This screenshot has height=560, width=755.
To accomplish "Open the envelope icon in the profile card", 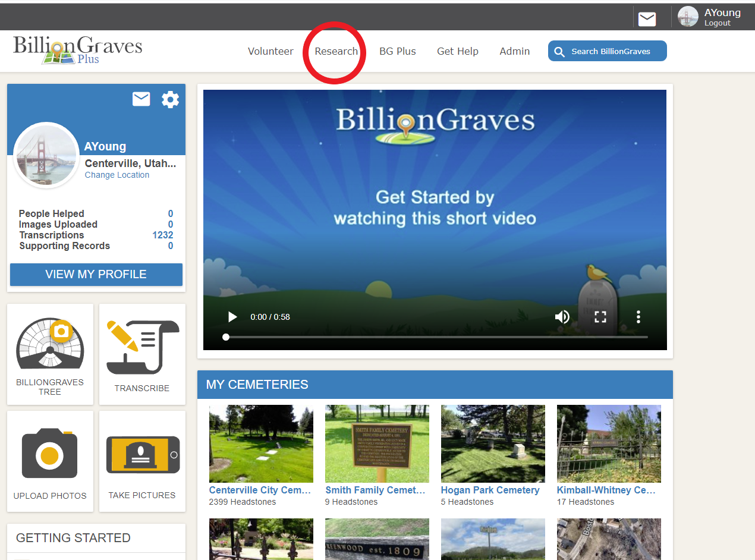I will click(x=141, y=99).
